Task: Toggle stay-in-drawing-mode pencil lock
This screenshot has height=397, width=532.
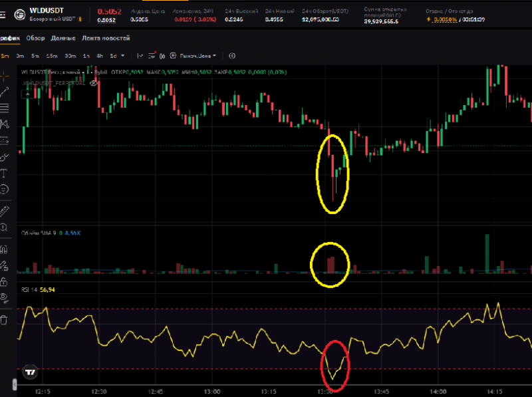Action: pyautogui.click(x=4, y=266)
